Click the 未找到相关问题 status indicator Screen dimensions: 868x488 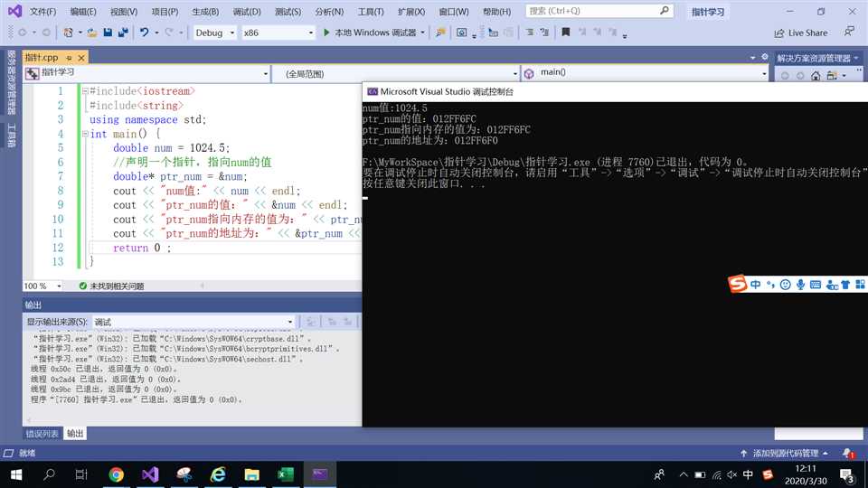(111, 286)
